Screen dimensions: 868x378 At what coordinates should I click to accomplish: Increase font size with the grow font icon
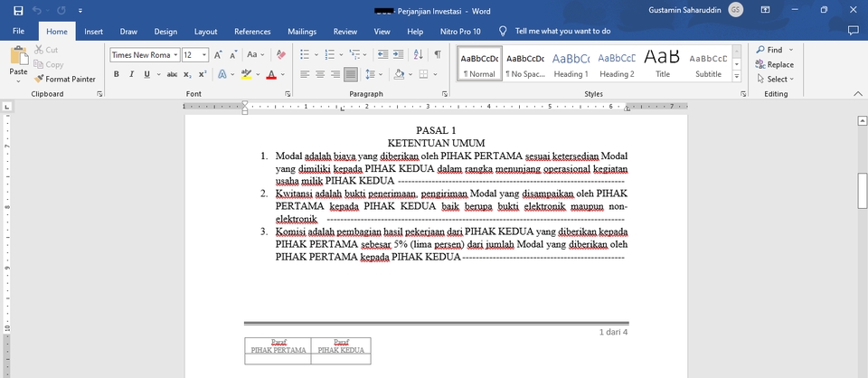pyautogui.click(x=218, y=55)
